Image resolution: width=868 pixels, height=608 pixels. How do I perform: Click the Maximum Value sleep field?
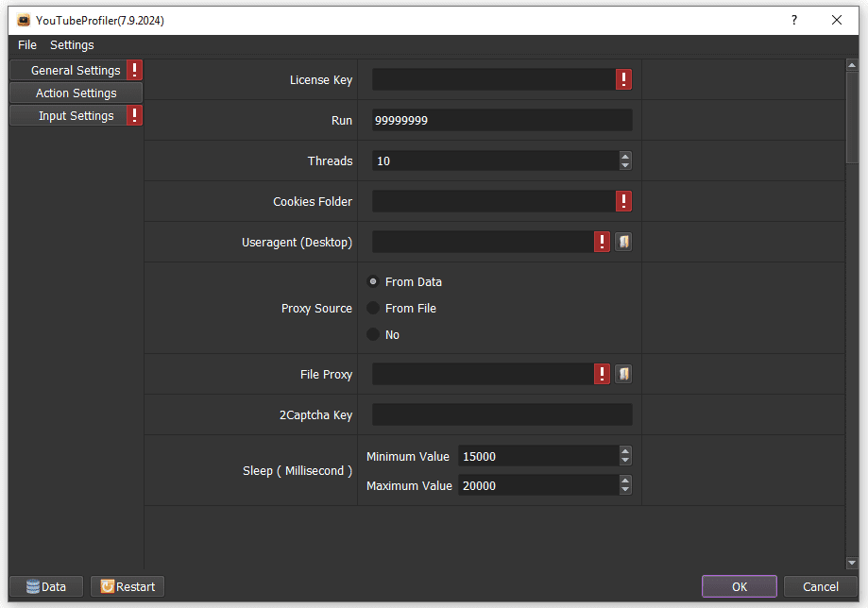click(538, 485)
